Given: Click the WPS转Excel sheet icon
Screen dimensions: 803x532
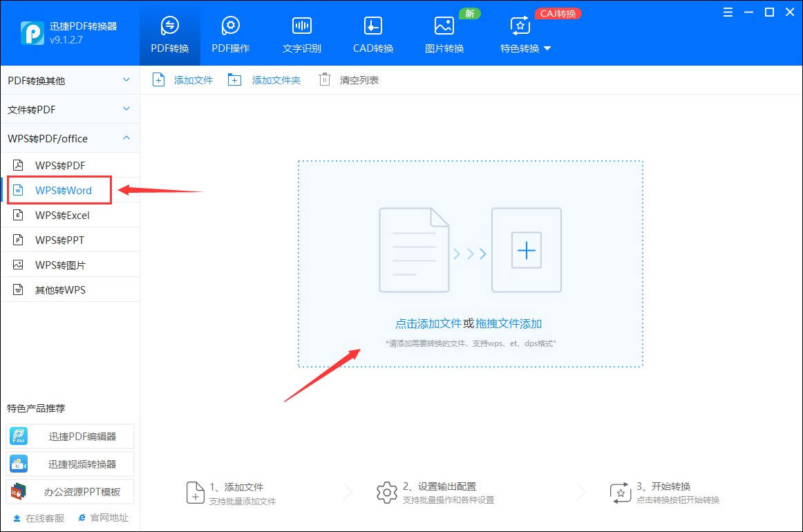Looking at the screenshot, I should (18, 215).
